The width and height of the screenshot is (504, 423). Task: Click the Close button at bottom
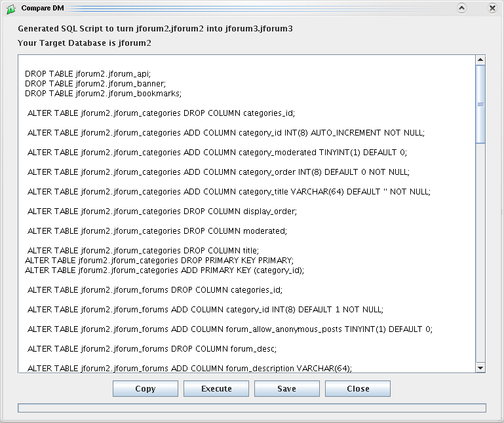point(358,389)
